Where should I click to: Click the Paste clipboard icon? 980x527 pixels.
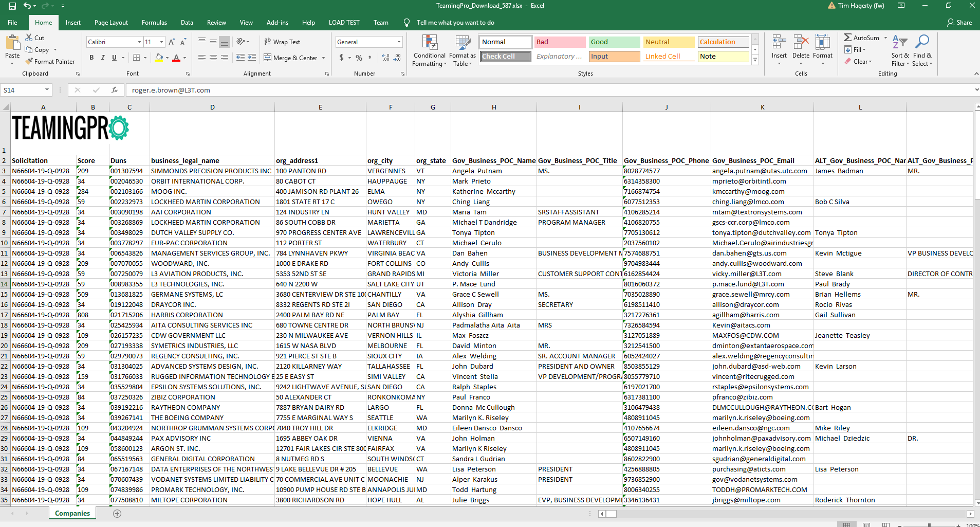[x=12, y=42]
